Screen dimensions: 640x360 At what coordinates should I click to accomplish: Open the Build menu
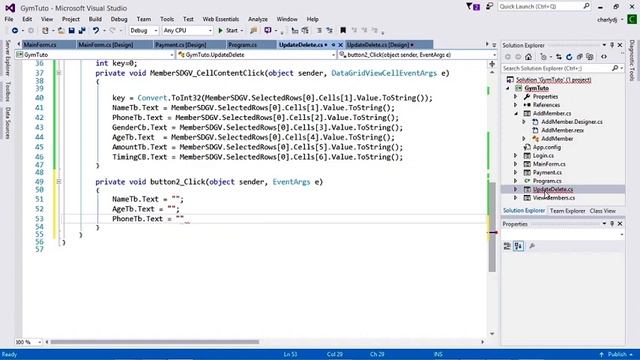[95, 19]
